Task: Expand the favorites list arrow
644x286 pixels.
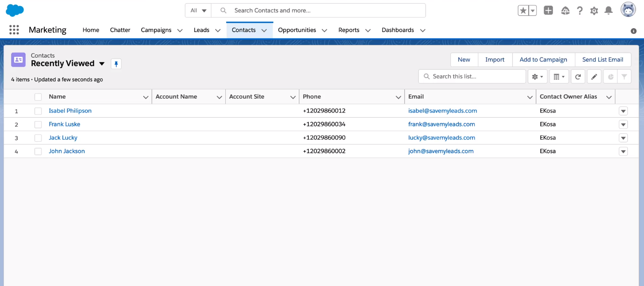Action: (x=533, y=10)
